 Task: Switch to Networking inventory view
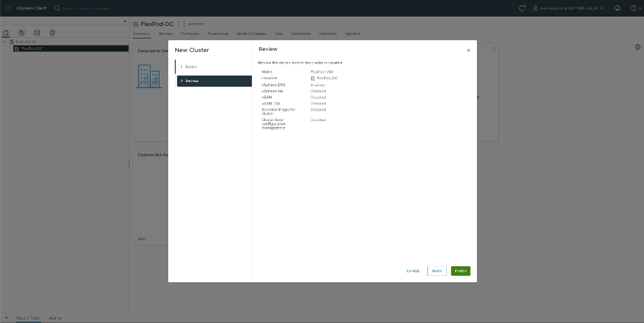point(52,33)
